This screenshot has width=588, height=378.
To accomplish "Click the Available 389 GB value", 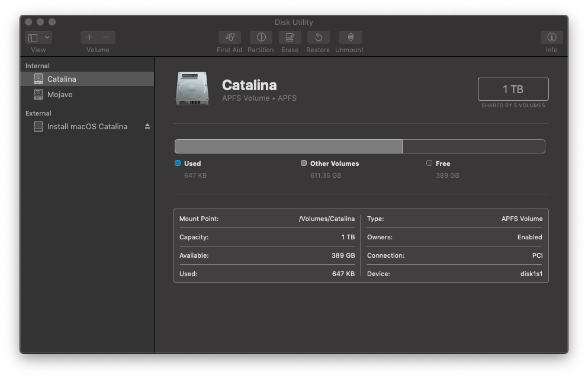I will [343, 255].
